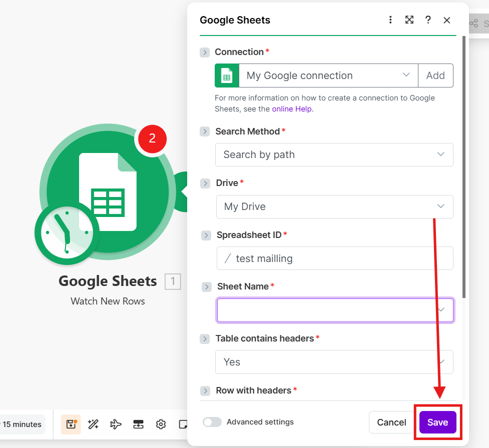Click the notes icon in bottom toolbar
489x448 pixels.
pos(183,424)
